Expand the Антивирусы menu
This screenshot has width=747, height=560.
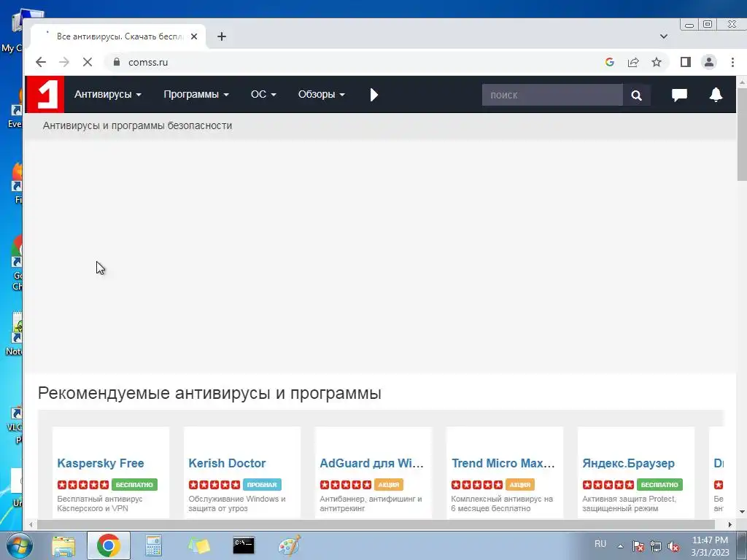point(108,94)
